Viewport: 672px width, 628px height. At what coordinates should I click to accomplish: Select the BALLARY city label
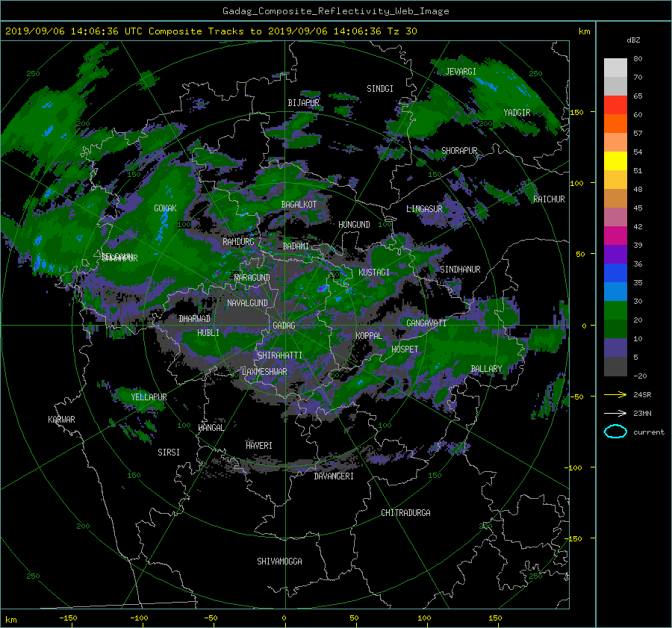point(486,369)
